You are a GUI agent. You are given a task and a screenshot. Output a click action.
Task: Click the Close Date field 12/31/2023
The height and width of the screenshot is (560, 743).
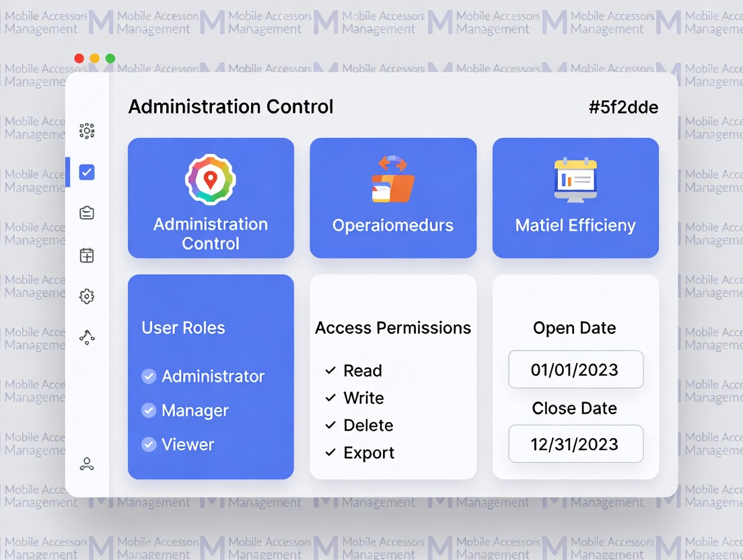tap(575, 444)
